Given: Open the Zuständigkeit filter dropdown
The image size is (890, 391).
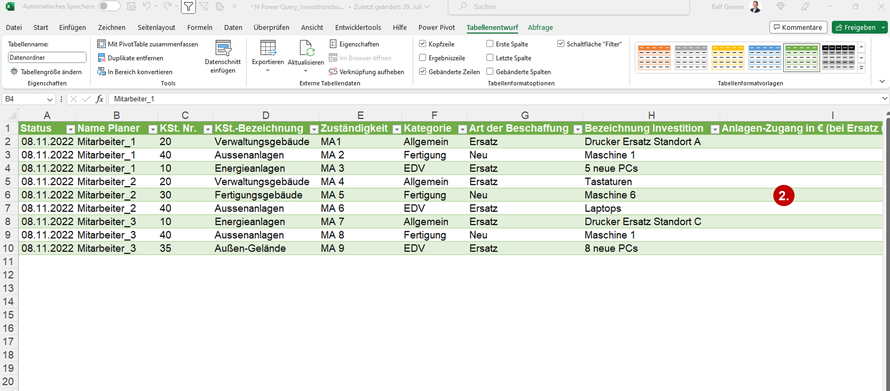Looking at the screenshot, I should click(397, 129).
